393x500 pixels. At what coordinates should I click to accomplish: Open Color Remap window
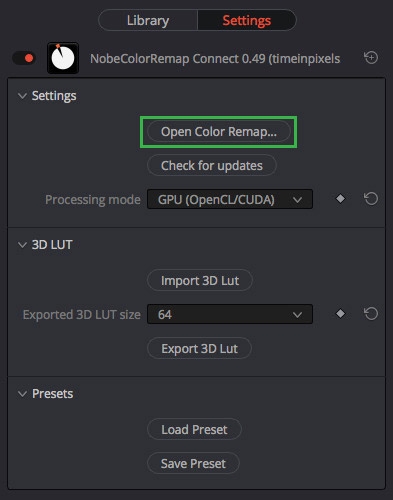tap(219, 132)
